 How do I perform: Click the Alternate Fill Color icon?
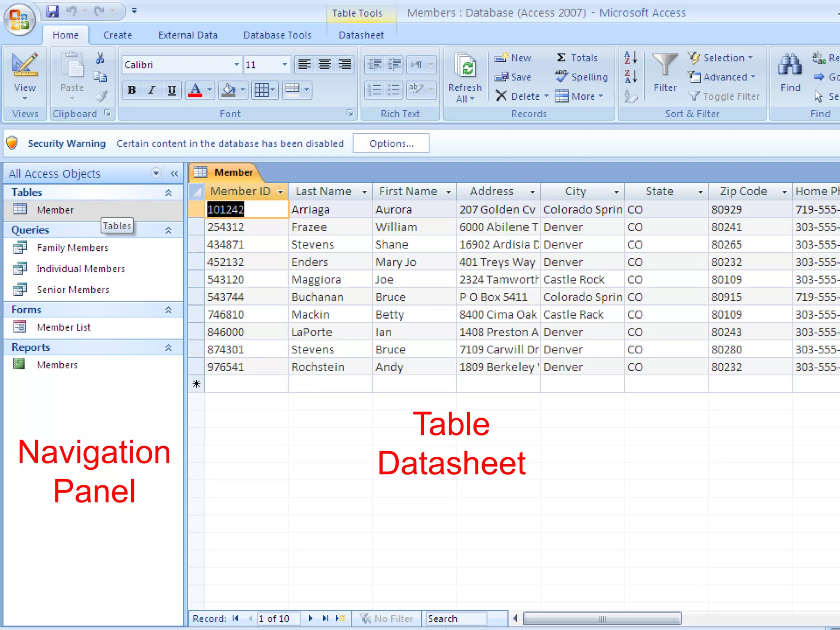[292, 90]
